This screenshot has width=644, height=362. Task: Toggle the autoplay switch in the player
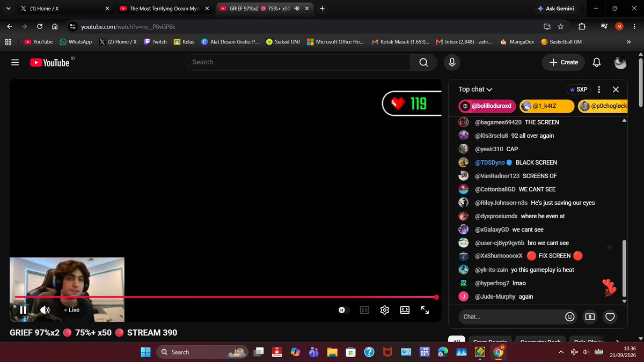tap(344, 309)
